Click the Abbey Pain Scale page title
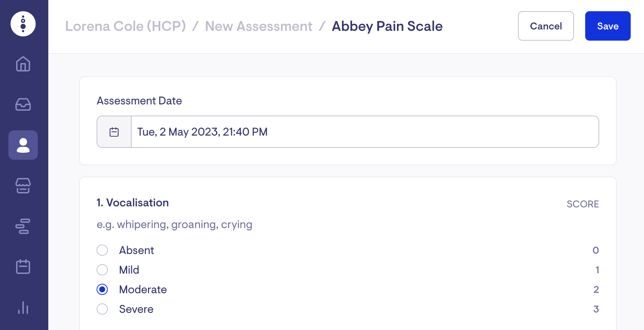Viewport: 644px width, 330px height. [387, 26]
